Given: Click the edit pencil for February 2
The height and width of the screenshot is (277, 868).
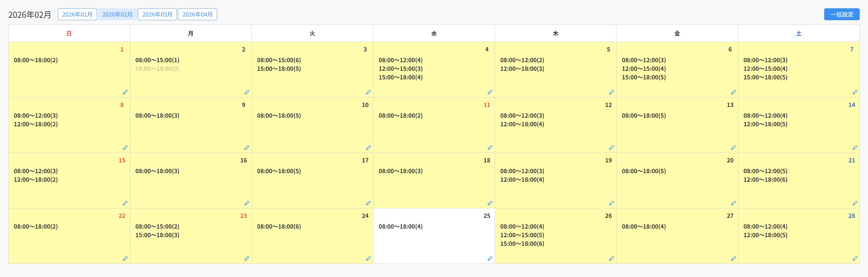Looking at the screenshot, I should pyautogui.click(x=247, y=92).
